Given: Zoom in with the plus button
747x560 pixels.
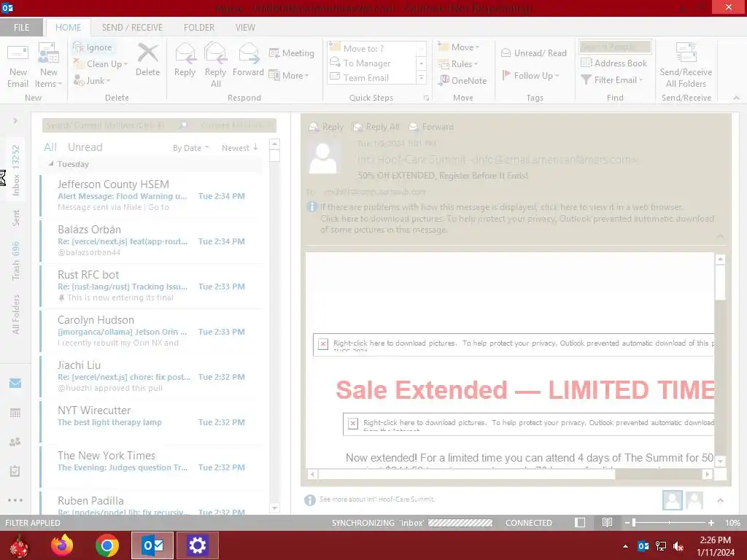Looking at the screenshot, I should [x=711, y=523].
